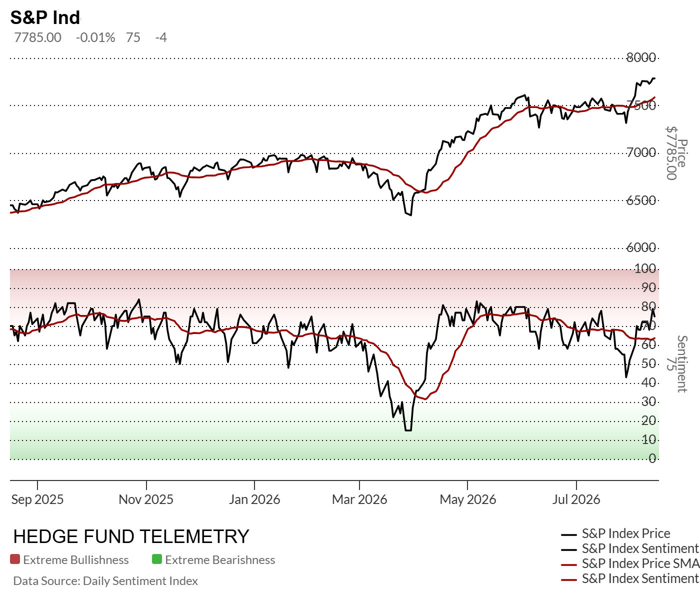Select the Jan 2026 date label
Screen dimensions: 700x600
pyautogui.click(x=254, y=499)
